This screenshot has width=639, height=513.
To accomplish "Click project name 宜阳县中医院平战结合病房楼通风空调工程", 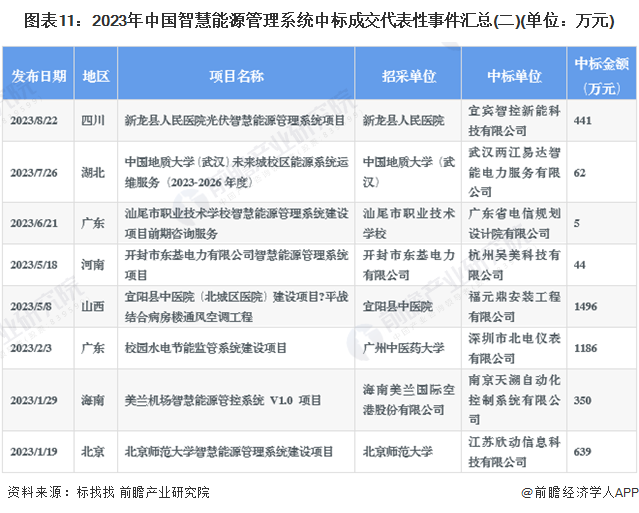I will pos(236,306).
